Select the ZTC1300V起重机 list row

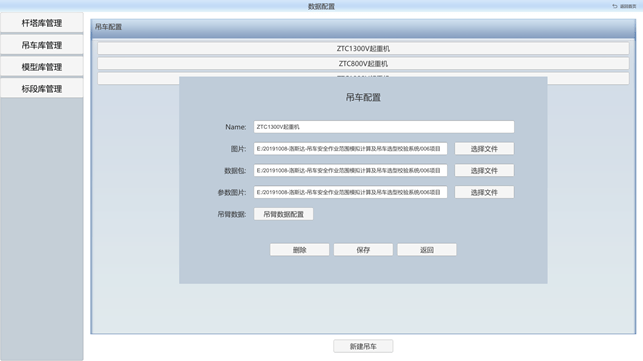(363, 48)
